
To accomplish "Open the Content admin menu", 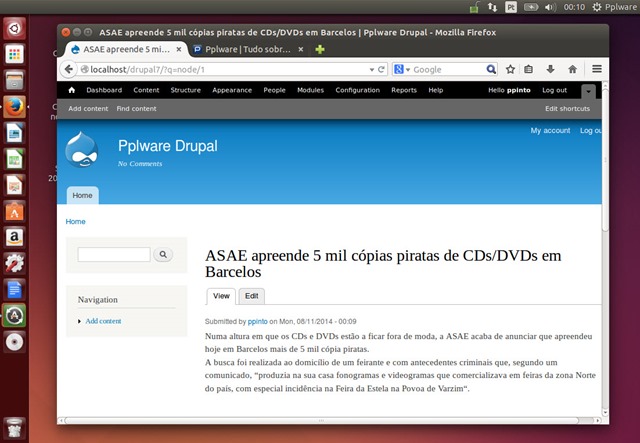I will point(146,90).
